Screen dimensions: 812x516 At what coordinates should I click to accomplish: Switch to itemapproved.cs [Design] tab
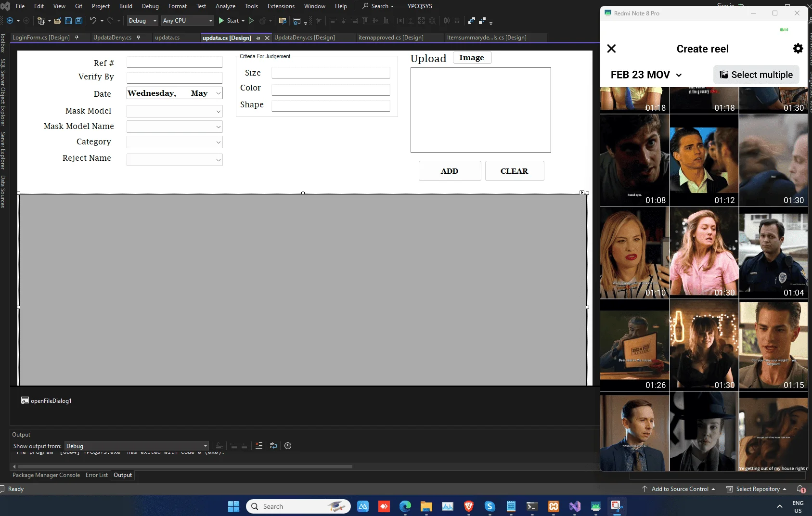coord(391,38)
